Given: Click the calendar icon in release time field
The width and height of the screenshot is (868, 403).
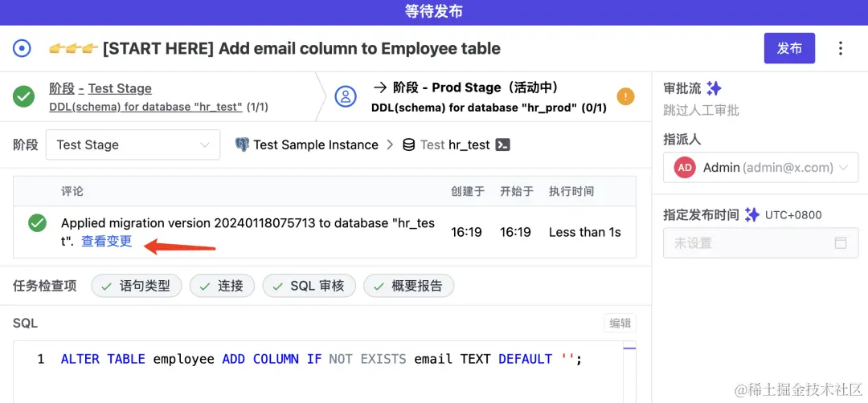Looking at the screenshot, I should click(x=841, y=242).
